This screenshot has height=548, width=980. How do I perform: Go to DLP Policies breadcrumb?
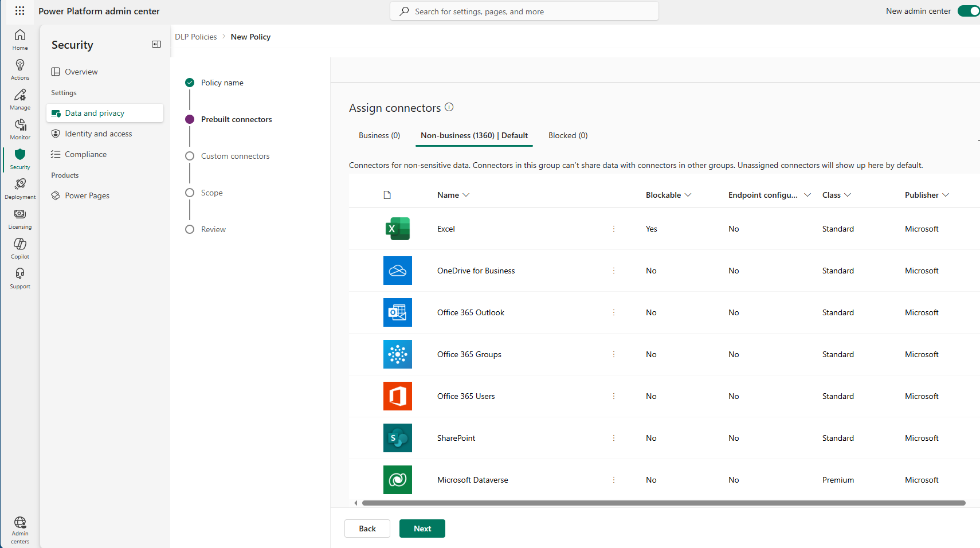tap(196, 37)
